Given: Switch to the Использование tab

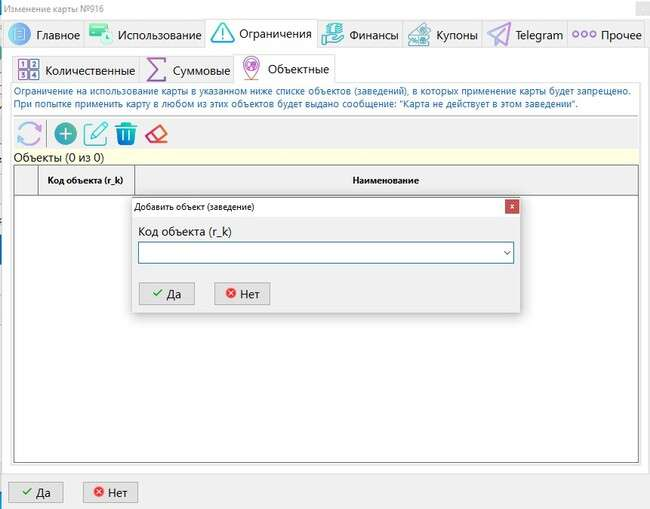Looking at the screenshot, I should point(145,35).
